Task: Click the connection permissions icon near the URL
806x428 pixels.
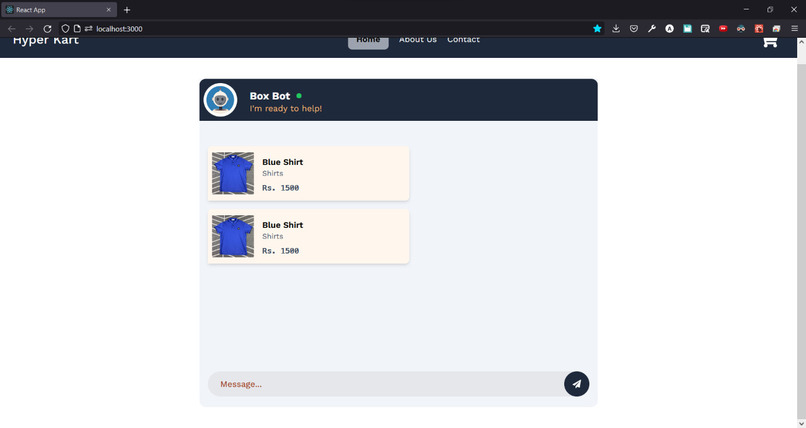Action: click(88, 29)
